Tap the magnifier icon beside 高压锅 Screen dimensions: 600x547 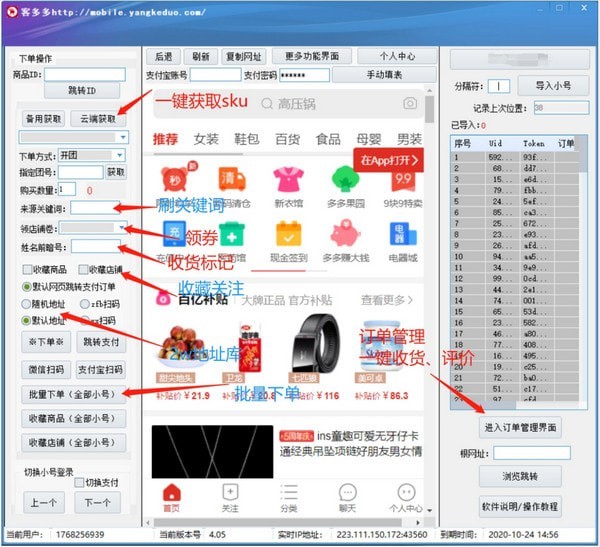(x=267, y=104)
